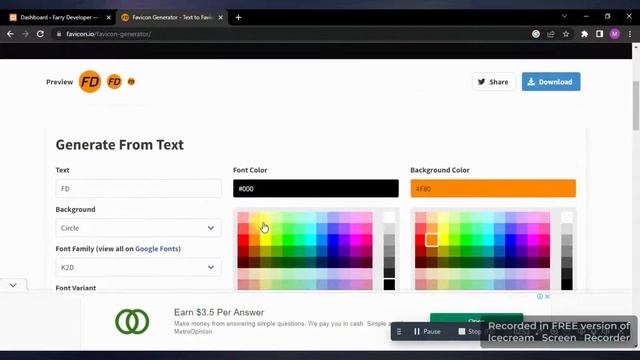Viewport: 640px width, 360px height.
Task: Click the smallest FD favicon preview
Action: point(131,82)
